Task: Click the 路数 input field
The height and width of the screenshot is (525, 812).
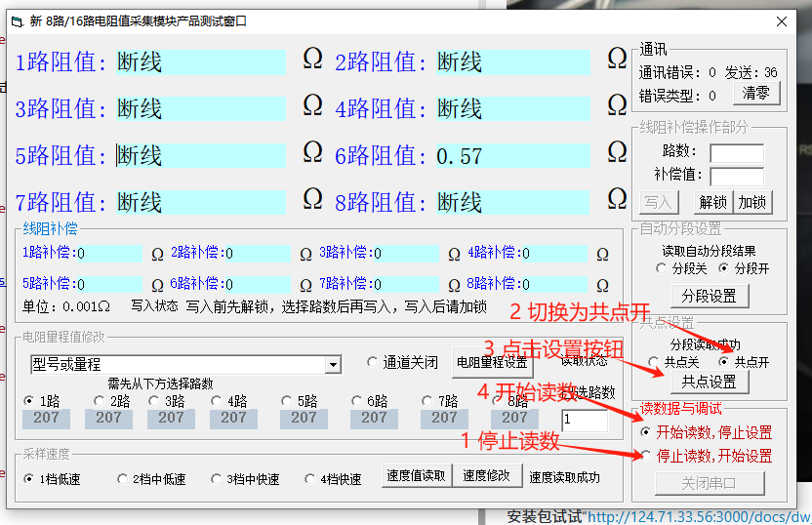Action: (736, 152)
